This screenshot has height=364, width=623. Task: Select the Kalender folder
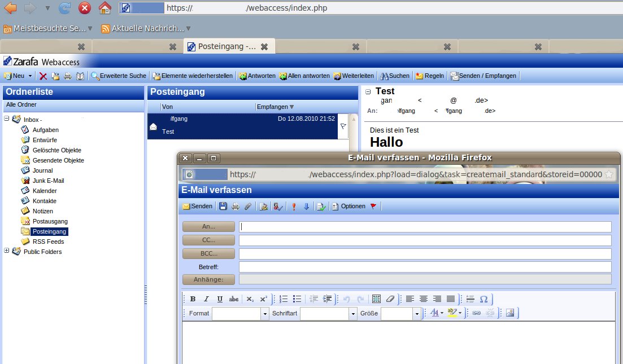coord(45,191)
